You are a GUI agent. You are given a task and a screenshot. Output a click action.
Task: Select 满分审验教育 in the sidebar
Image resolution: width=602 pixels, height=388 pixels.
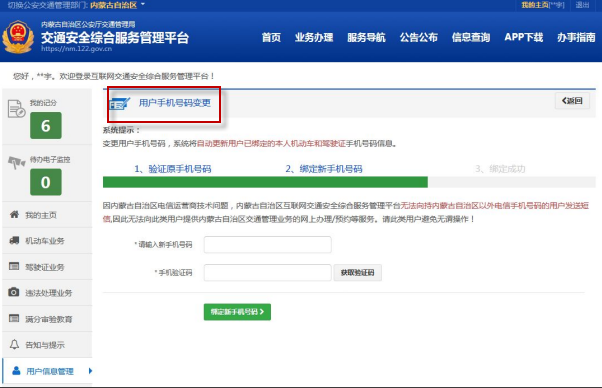(47, 319)
